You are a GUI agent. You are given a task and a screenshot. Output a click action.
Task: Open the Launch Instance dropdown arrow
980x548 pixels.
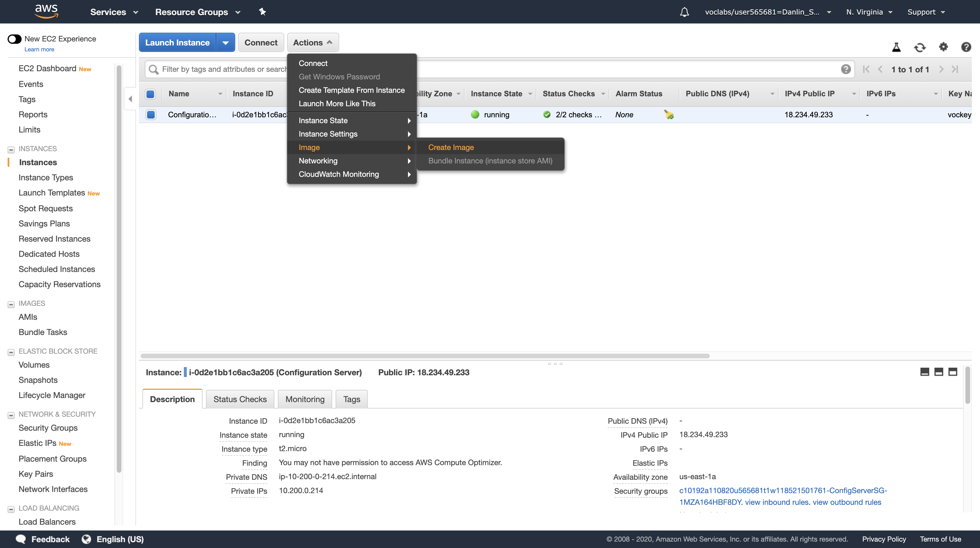225,43
